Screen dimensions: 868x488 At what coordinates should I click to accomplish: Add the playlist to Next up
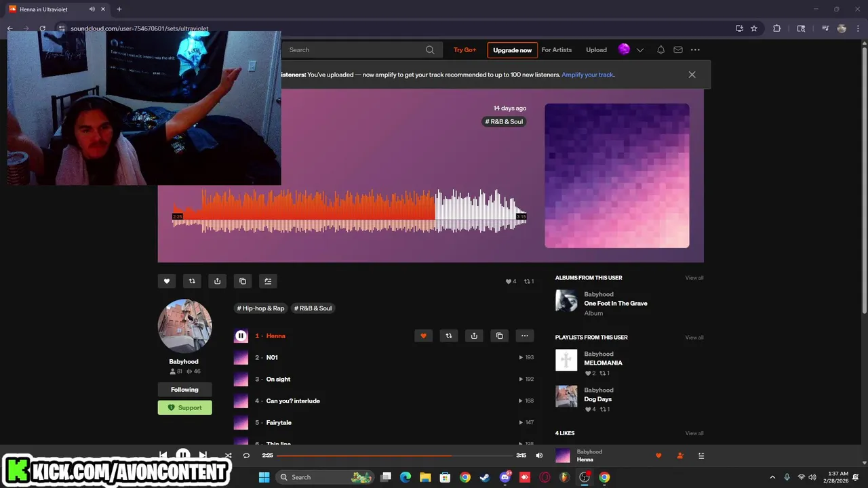point(268,281)
